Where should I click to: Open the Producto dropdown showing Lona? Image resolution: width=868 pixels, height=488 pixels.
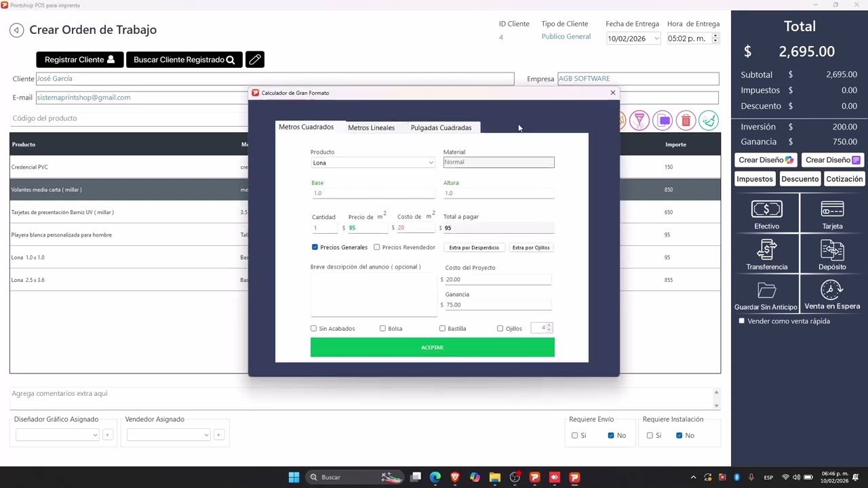click(x=372, y=163)
